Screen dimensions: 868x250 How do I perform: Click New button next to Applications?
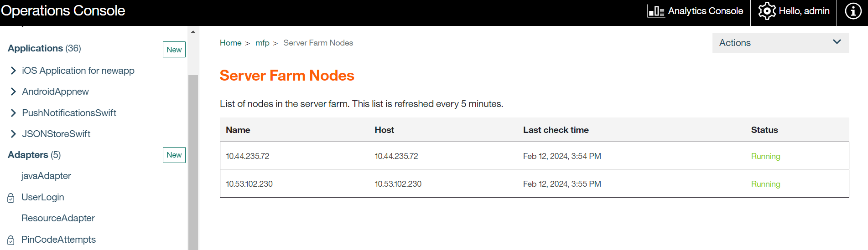(x=174, y=50)
